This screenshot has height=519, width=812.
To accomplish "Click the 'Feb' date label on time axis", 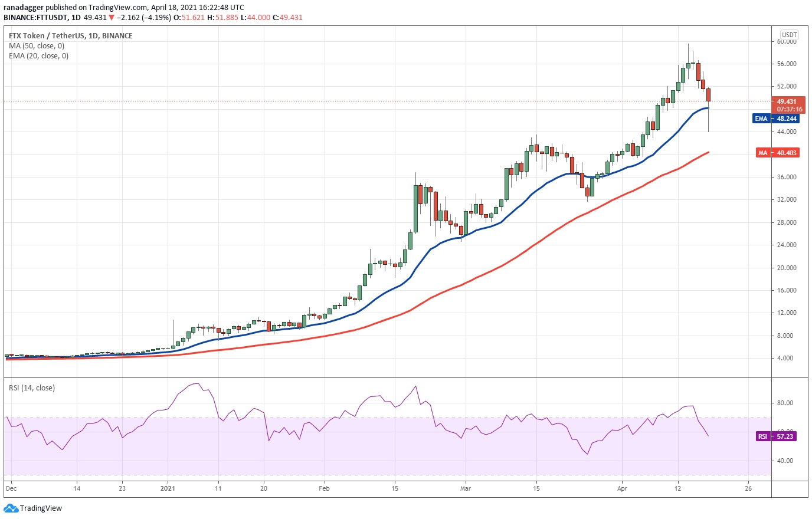I will point(324,488).
